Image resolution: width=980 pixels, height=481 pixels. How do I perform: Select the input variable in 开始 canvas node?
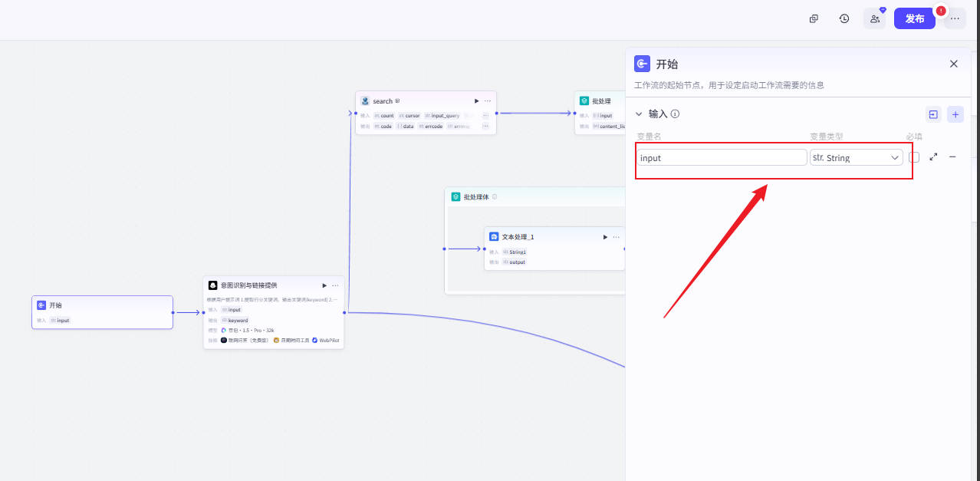pyautogui.click(x=60, y=320)
